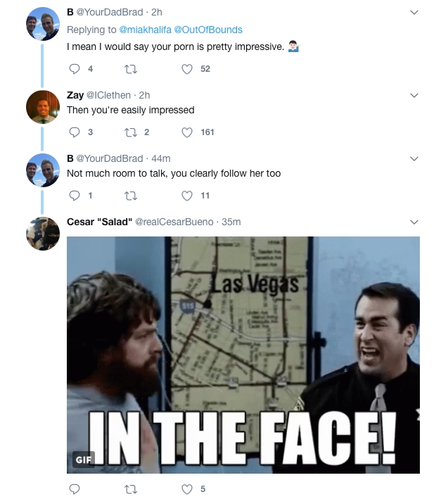Retweet B's 'Not much room to talk' tweet
This screenshot has height=499, width=448.
130,196
